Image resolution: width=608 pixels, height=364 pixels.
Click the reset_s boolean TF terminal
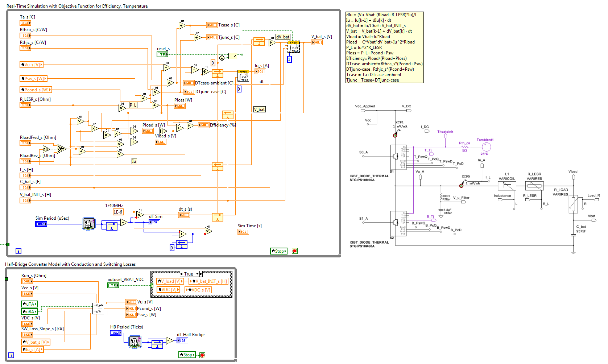point(162,54)
